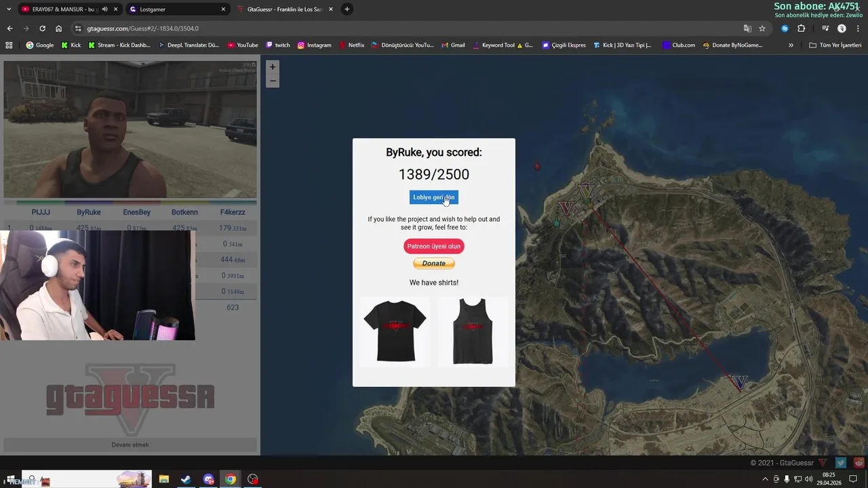Screen dimensions: 868x488
Task: Click the browser back arrow
Action: (x=9, y=28)
